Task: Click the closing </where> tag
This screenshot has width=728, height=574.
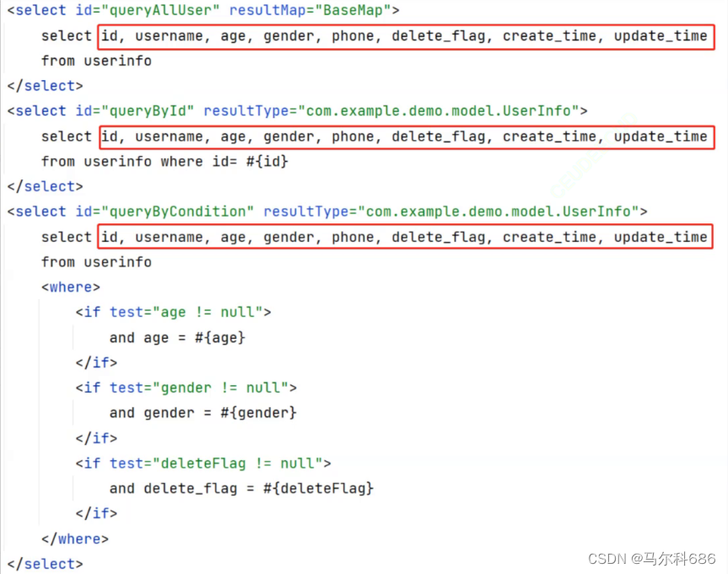Action: click(x=75, y=539)
